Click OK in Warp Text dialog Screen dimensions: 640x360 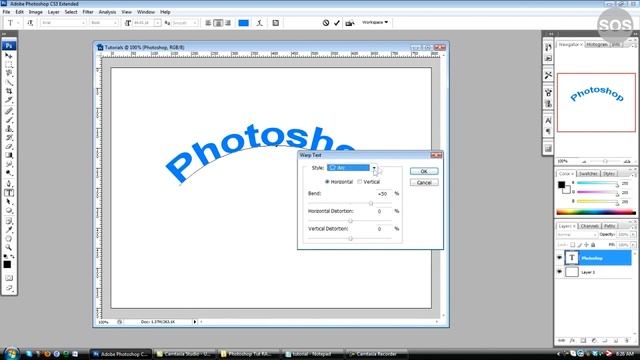pyautogui.click(x=424, y=171)
